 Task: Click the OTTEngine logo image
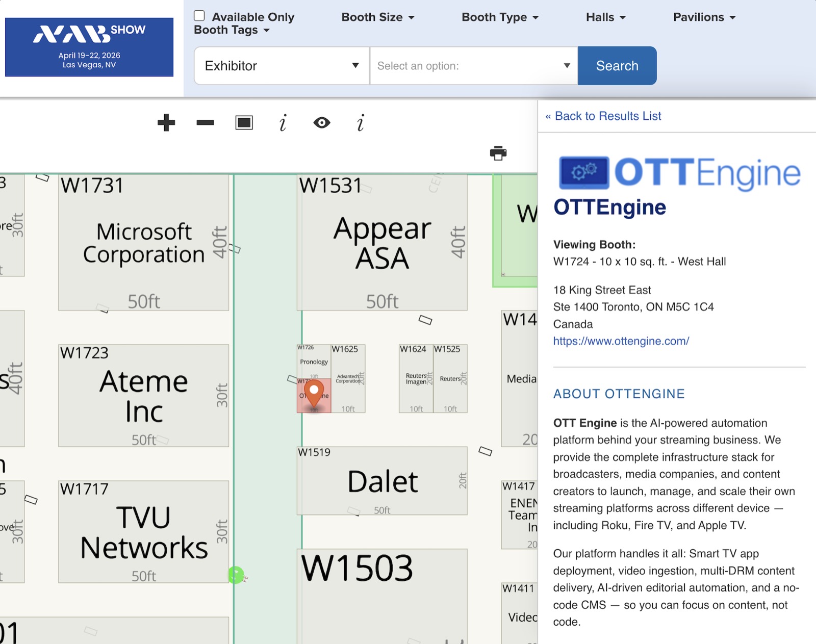pyautogui.click(x=680, y=173)
